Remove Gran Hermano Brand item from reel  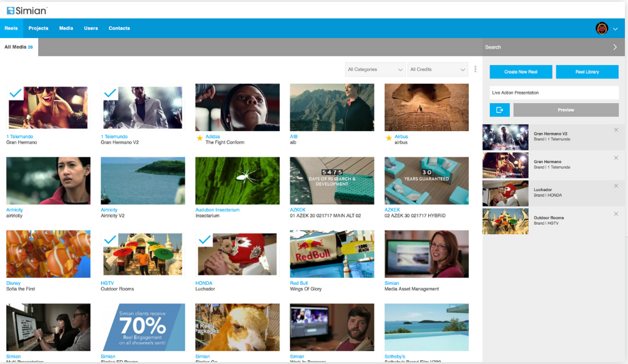click(616, 158)
